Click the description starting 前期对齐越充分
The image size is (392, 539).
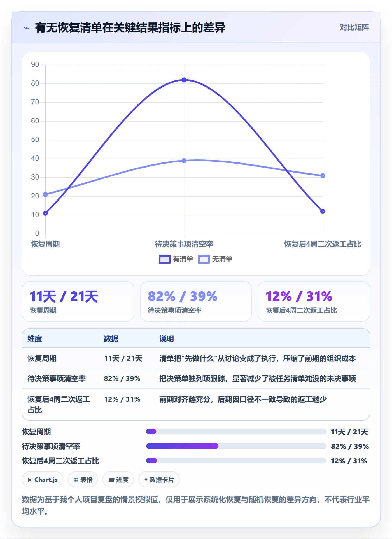coord(243,399)
